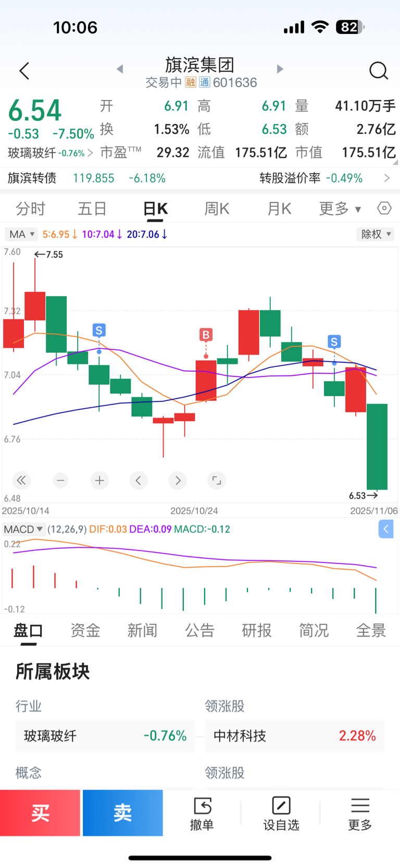Select the 周K chart tab

[x=217, y=209]
